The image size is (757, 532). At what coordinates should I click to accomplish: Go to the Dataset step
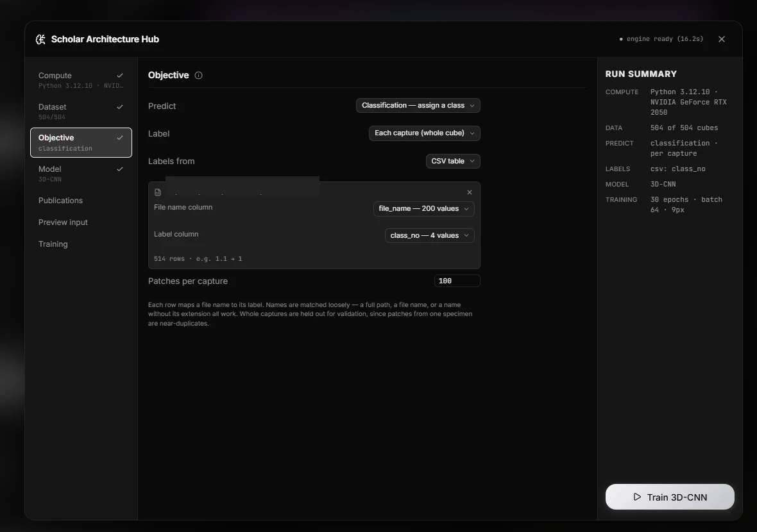(81, 112)
